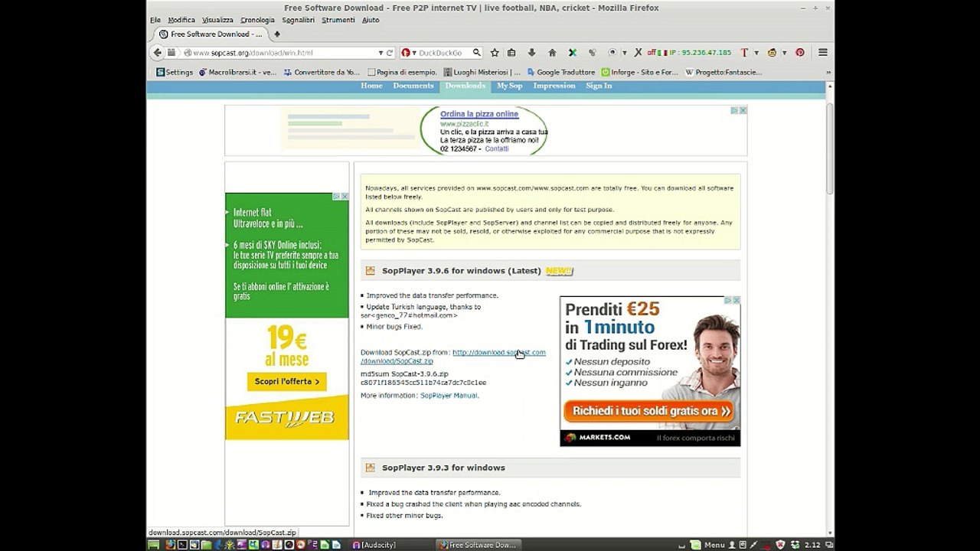Select the Free Software Download tab
980x551 pixels.
coord(211,34)
